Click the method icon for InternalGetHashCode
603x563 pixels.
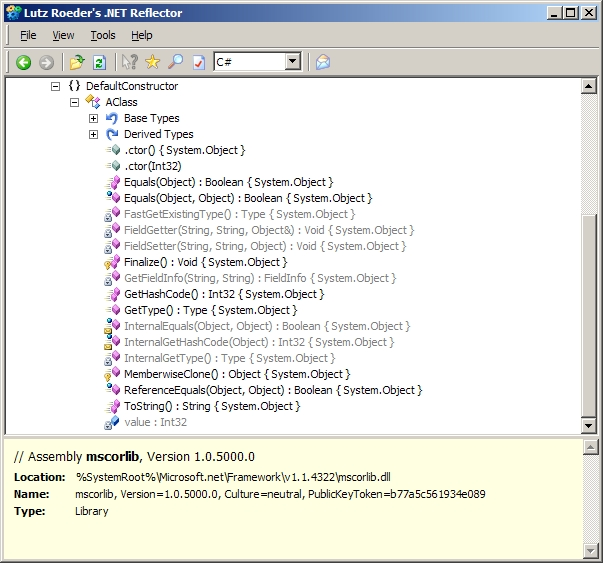pos(113,341)
